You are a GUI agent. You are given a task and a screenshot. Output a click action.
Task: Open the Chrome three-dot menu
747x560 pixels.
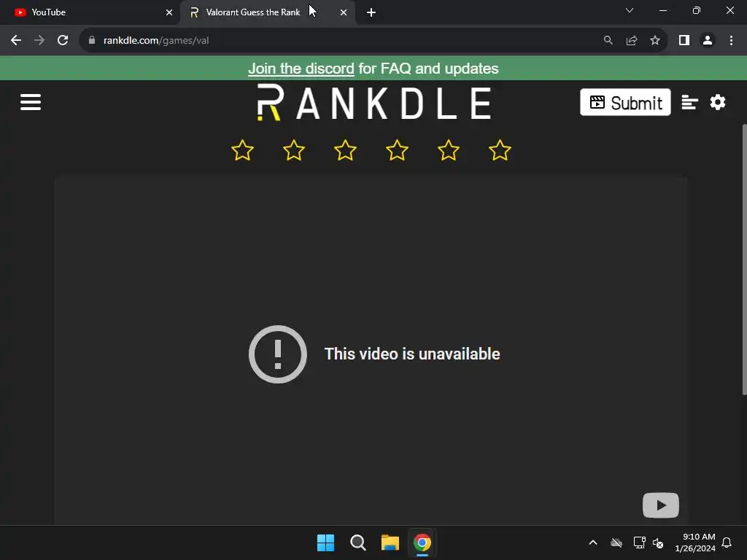(731, 40)
